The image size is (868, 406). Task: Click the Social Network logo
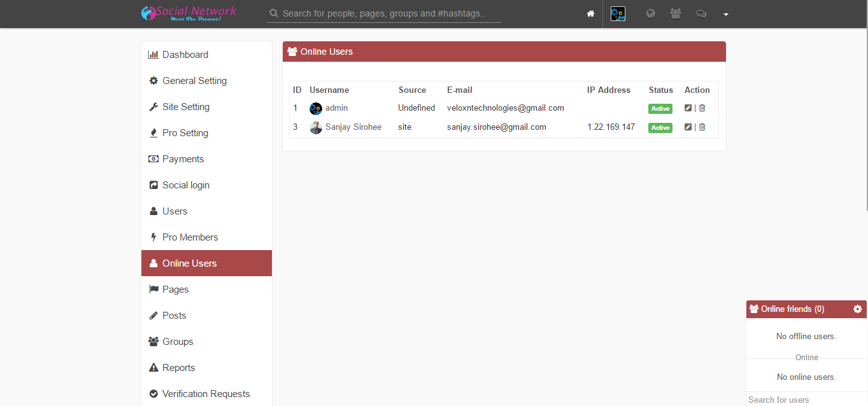coord(189,13)
